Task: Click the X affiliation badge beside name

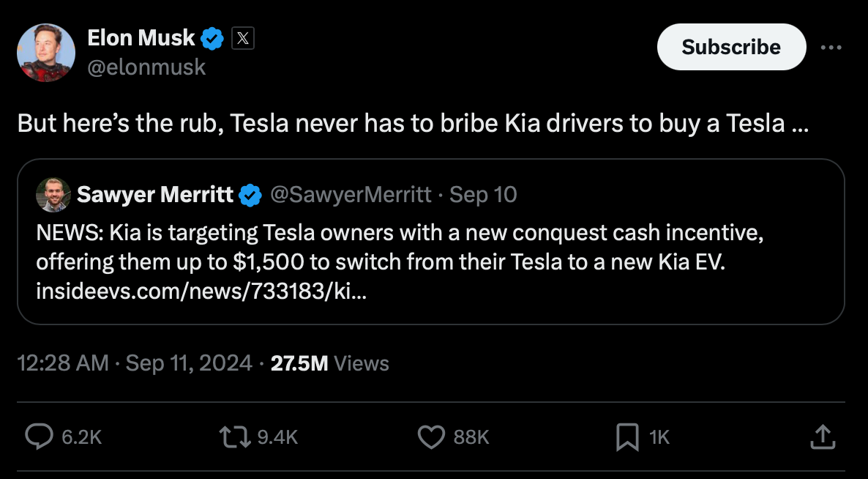Action: [x=243, y=38]
